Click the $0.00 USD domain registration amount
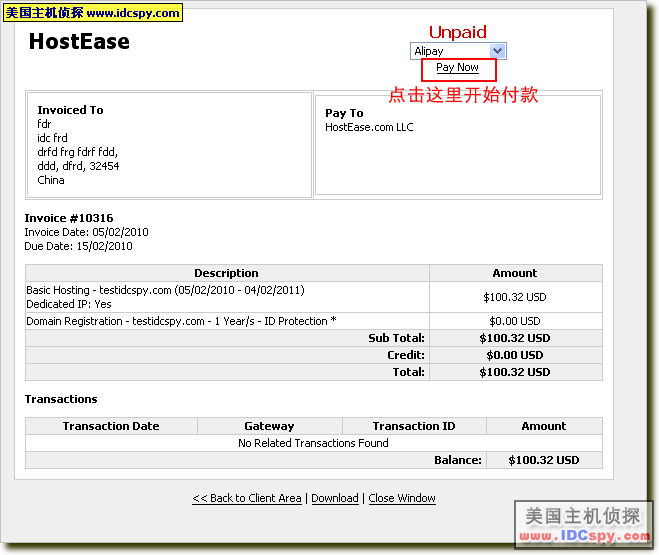 click(x=515, y=321)
